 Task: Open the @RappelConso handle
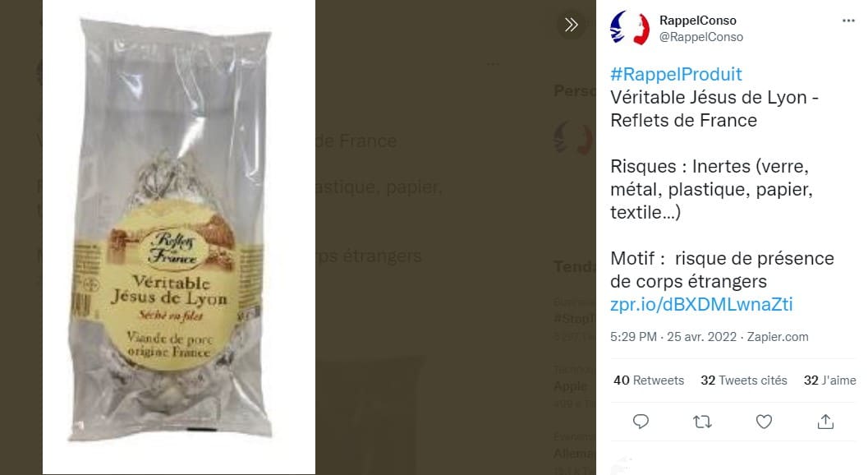tap(700, 37)
